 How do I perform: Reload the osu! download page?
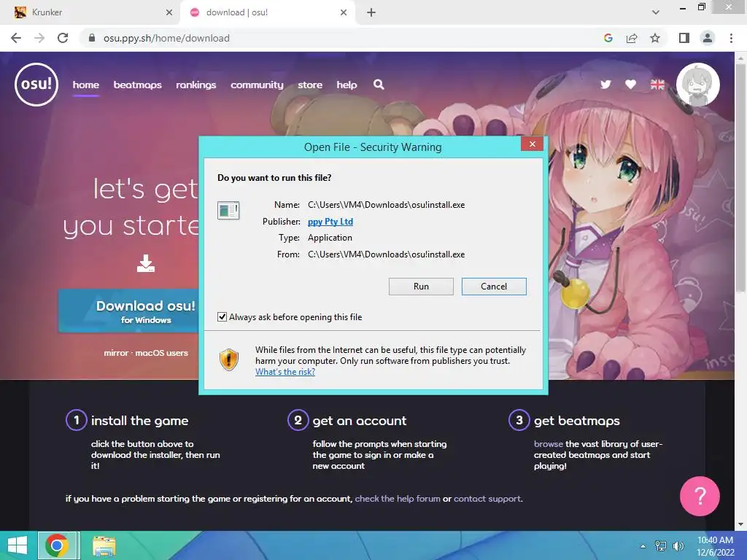point(63,38)
